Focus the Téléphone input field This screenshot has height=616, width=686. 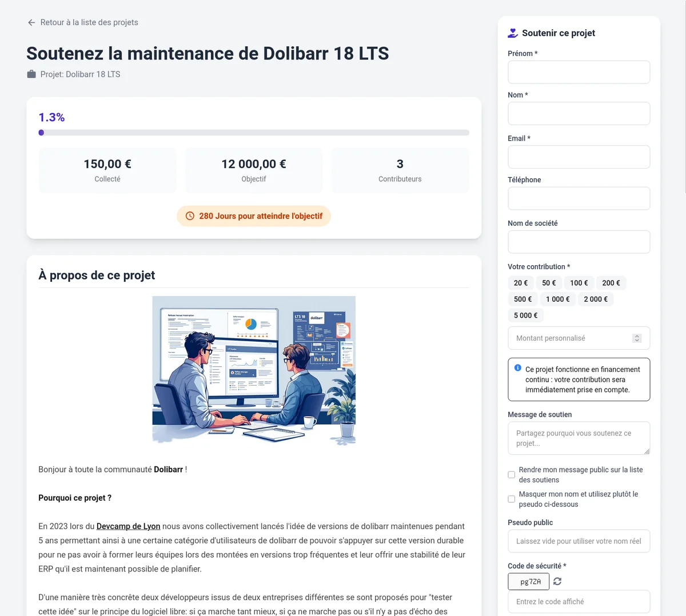tap(579, 198)
